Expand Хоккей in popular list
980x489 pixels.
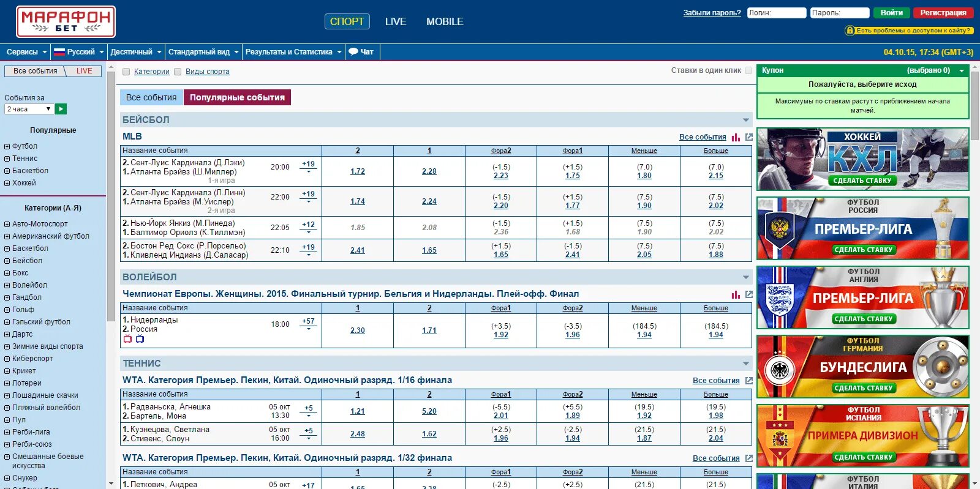click(x=7, y=183)
